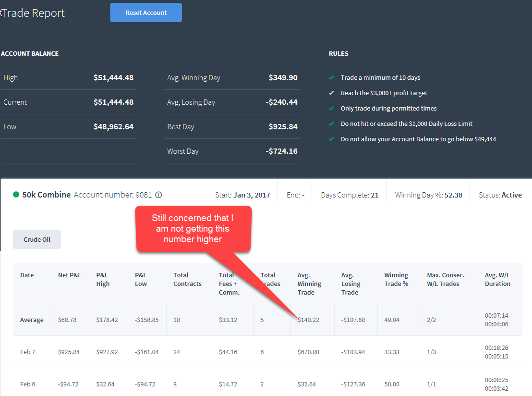Click checkmark for Daily Loss Limit rule
The height and width of the screenshot is (396, 532).
(x=331, y=124)
